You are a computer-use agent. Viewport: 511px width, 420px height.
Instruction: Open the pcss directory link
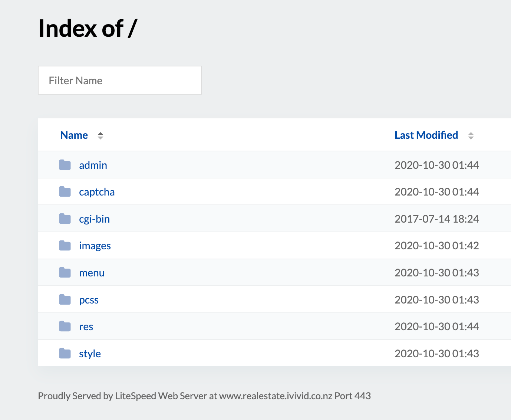(89, 300)
